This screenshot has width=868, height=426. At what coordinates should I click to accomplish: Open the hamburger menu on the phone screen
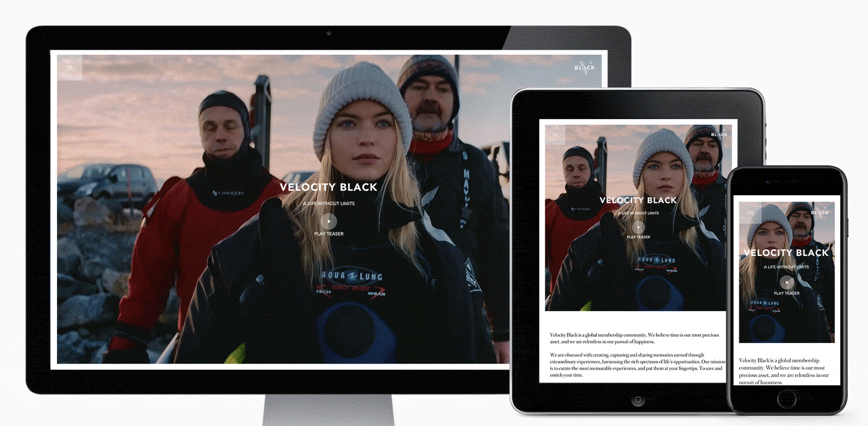(x=750, y=212)
